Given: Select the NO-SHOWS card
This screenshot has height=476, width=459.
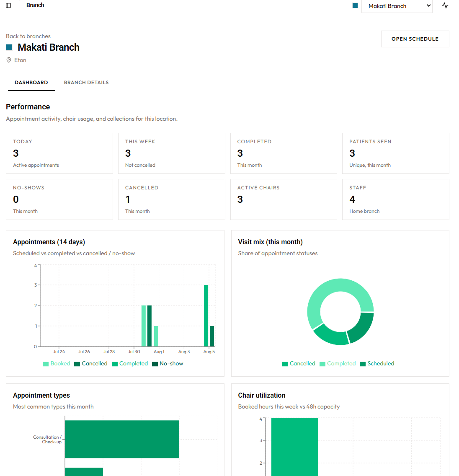Looking at the screenshot, I should 59,199.
